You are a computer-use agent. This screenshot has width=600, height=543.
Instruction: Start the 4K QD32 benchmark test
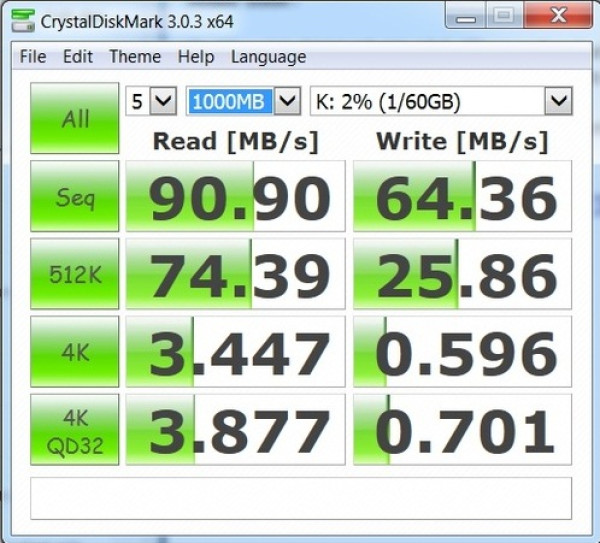(75, 430)
